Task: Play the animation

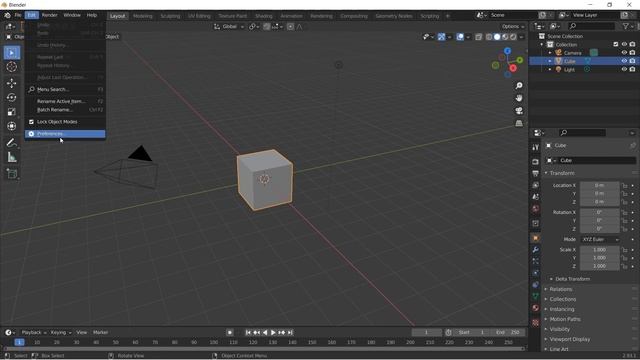Action: click(x=273, y=333)
